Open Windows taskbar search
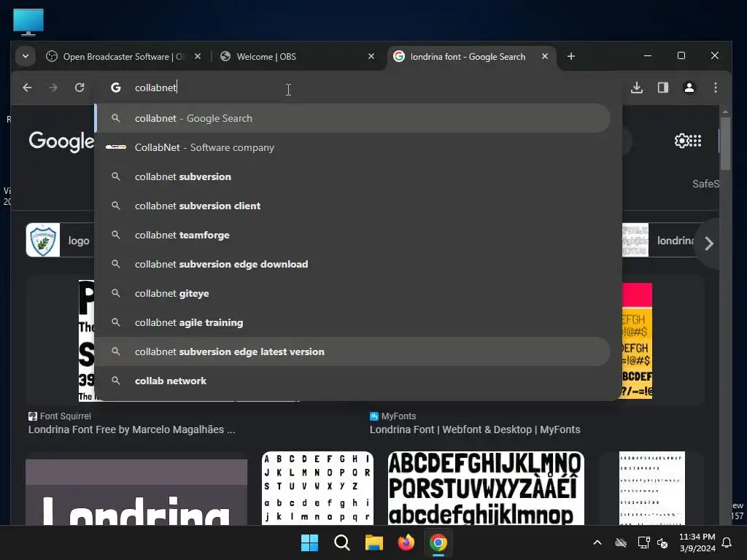747x560 pixels. tap(341, 542)
